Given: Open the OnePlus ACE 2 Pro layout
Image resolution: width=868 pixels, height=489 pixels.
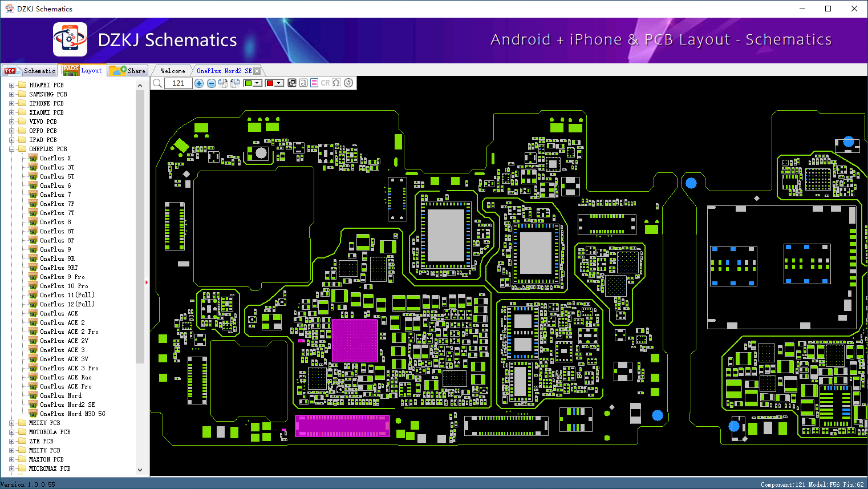Looking at the screenshot, I should [69, 332].
